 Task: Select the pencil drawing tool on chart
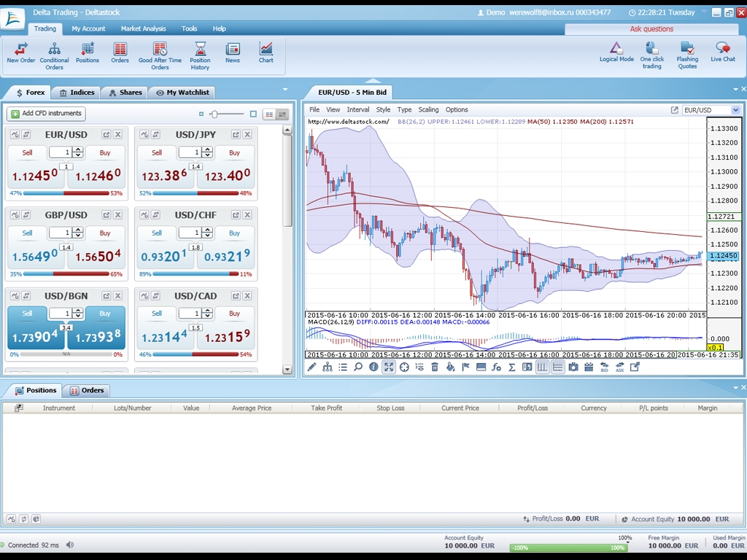click(311, 367)
